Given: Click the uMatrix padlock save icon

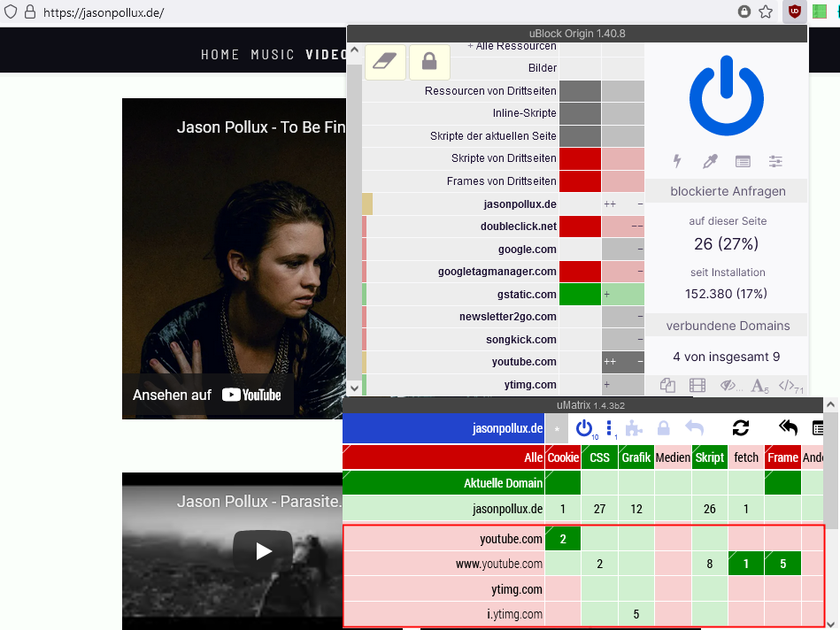Looking at the screenshot, I should coord(663,428).
